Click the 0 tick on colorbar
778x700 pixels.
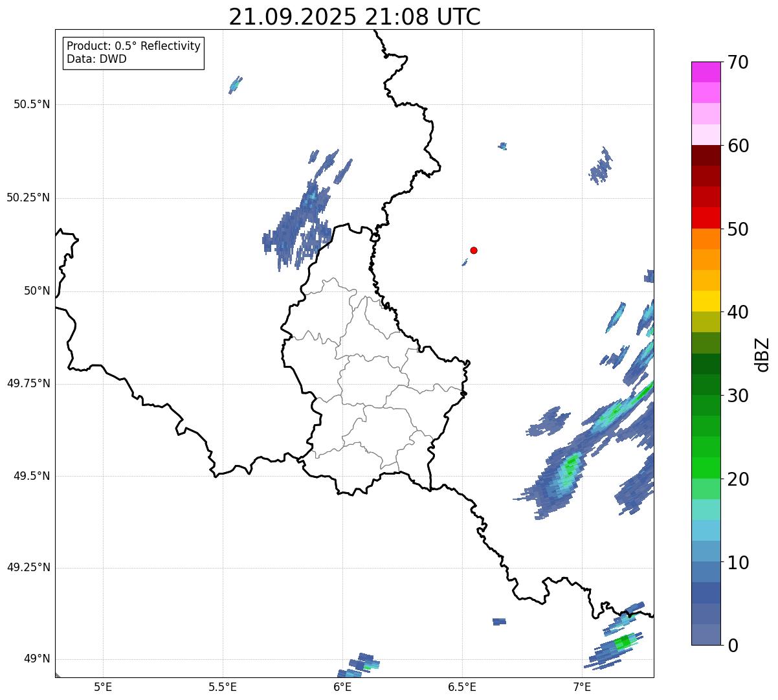click(733, 646)
